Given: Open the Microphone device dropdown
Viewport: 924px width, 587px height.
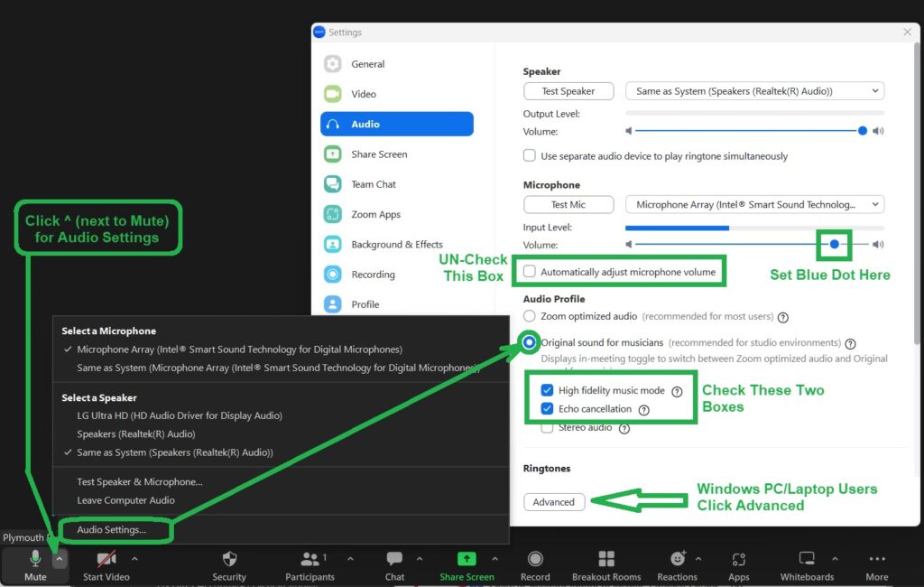Looking at the screenshot, I should click(x=755, y=204).
